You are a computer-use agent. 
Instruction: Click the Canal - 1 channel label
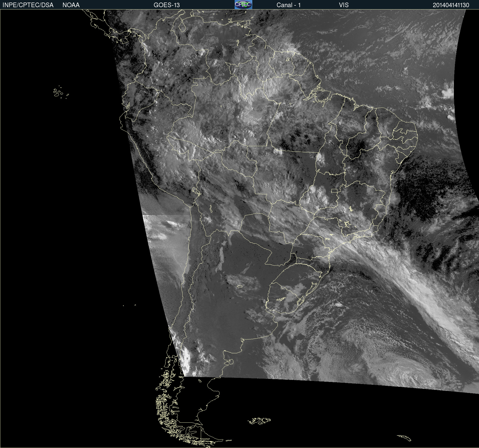(x=289, y=5)
